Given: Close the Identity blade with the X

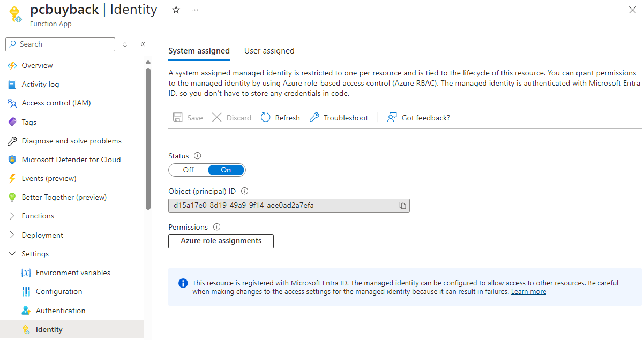Looking at the screenshot, I should tap(632, 10).
